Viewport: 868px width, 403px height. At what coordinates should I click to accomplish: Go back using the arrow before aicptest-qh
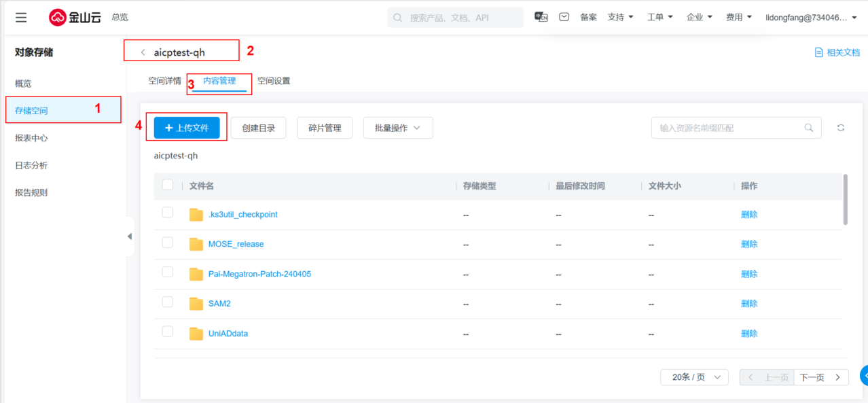click(143, 52)
